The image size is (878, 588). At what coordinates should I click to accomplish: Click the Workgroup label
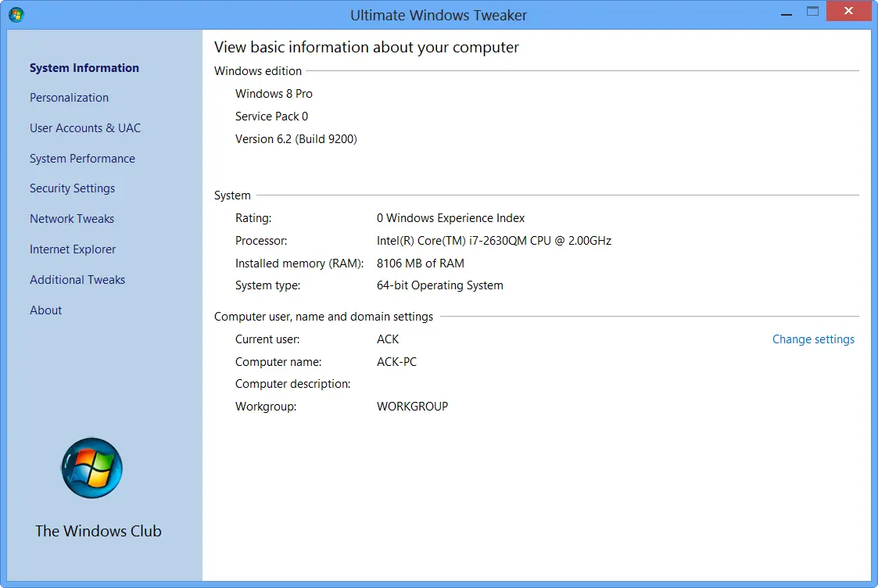point(266,407)
